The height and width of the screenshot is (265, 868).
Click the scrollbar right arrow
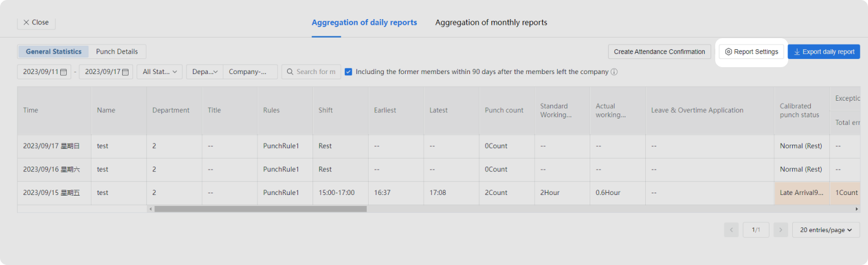point(857,209)
